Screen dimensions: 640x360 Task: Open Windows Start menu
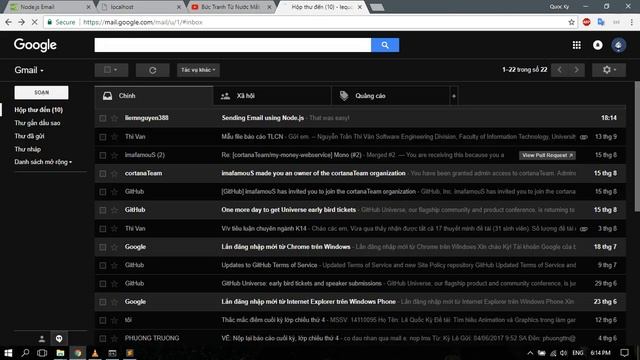coord(8,353)
